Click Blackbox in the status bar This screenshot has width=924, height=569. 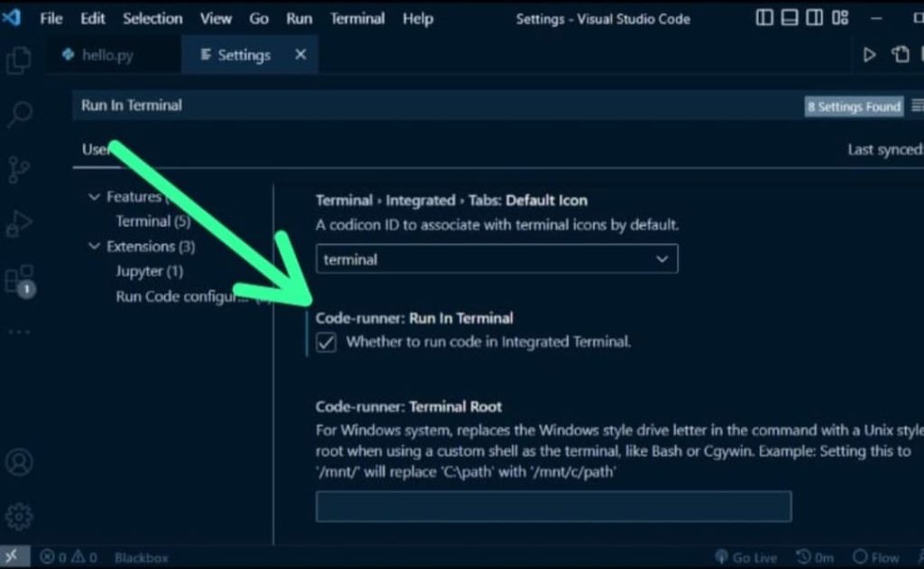click(142, 557)
